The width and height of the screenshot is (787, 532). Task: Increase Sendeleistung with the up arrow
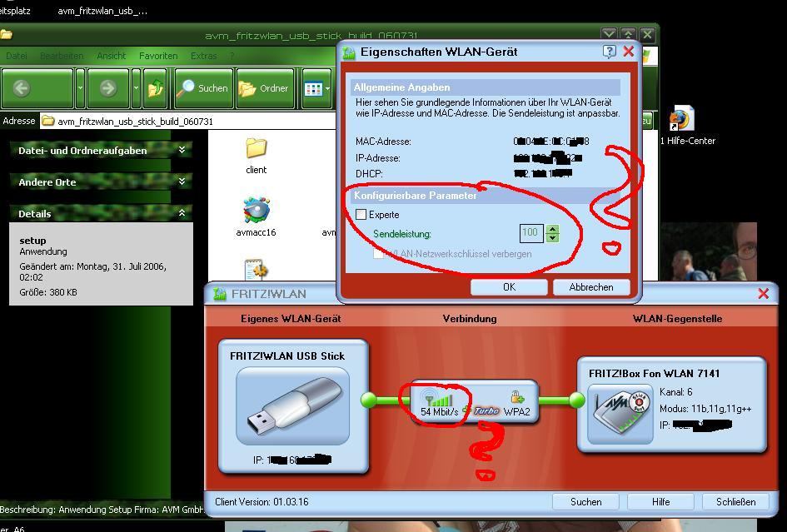point(553,229)
